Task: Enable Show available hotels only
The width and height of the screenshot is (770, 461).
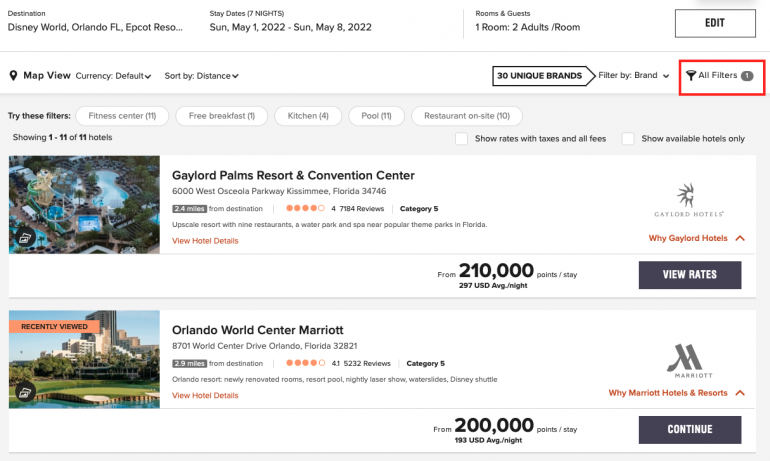Action: pos(628,139)
